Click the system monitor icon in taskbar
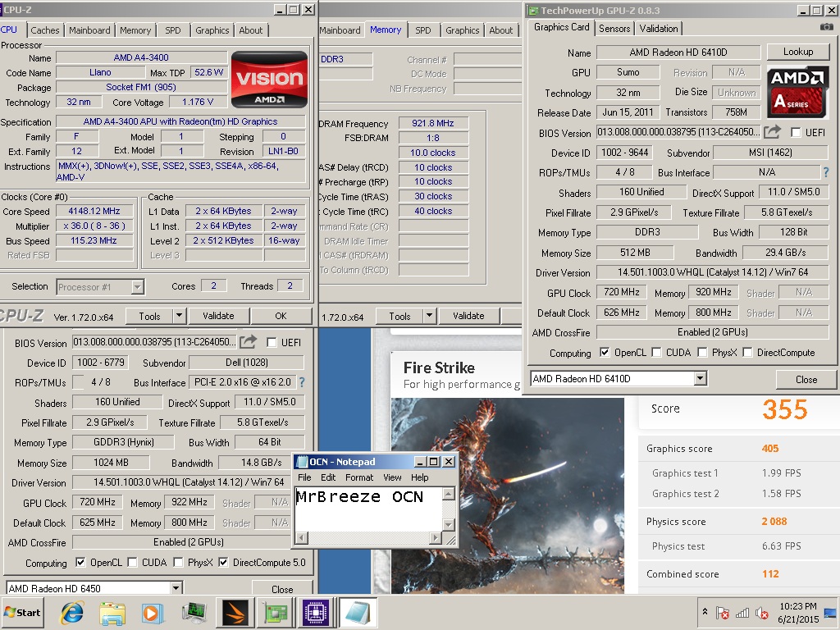The height and width of the screenshot is (630, 840). (194, 612)
